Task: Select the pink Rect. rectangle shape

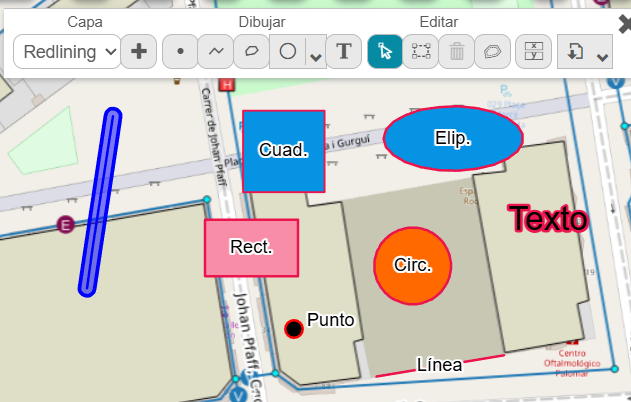Action: (x=251, y=247)
